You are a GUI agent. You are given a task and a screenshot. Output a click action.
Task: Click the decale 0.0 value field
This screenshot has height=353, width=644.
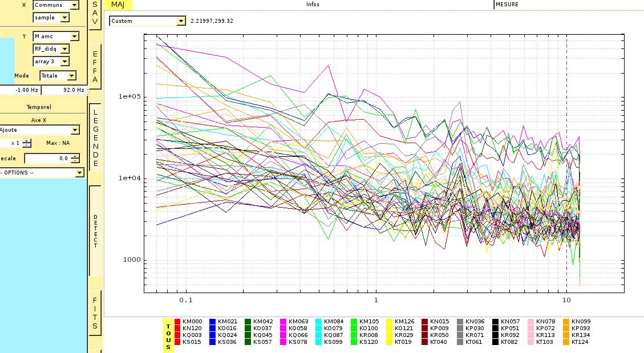click(48, 159)
